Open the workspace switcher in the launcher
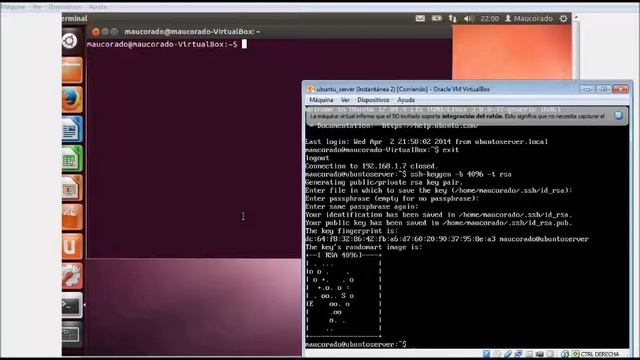Screen dimensions: 640x360 (x=72, y=335)
